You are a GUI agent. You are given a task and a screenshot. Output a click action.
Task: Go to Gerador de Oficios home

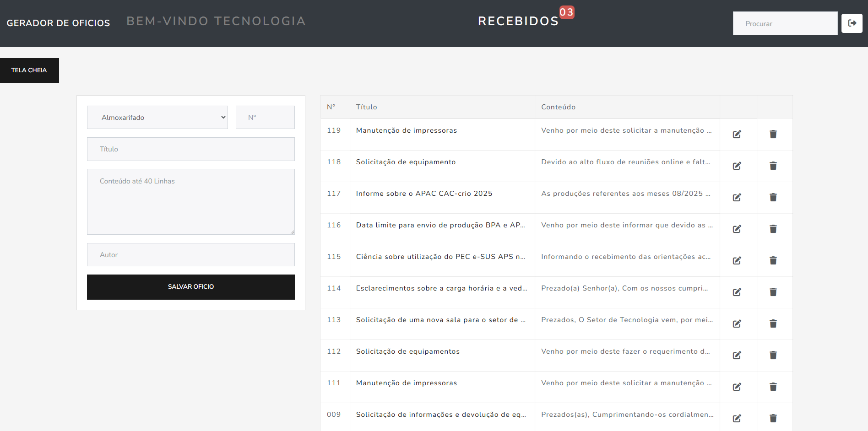coord(58,23)
